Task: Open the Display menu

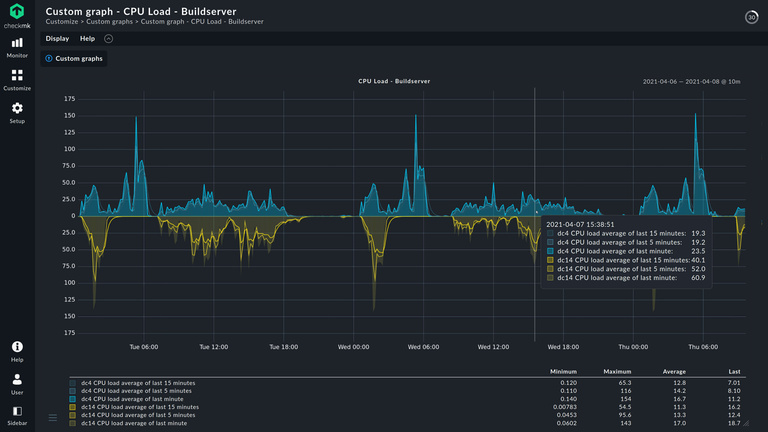Action: tap(57, 39)
